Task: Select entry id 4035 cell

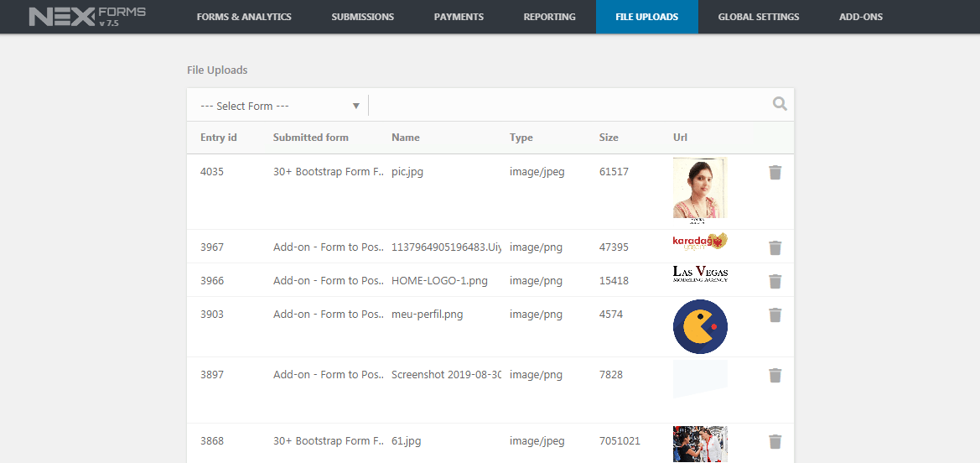Action: [212, 171]
